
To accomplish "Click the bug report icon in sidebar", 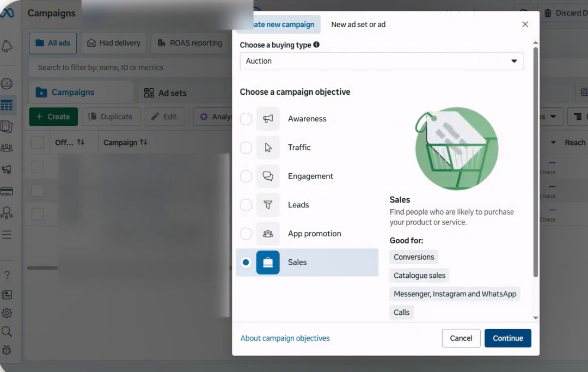I will (x=7, y=350).
